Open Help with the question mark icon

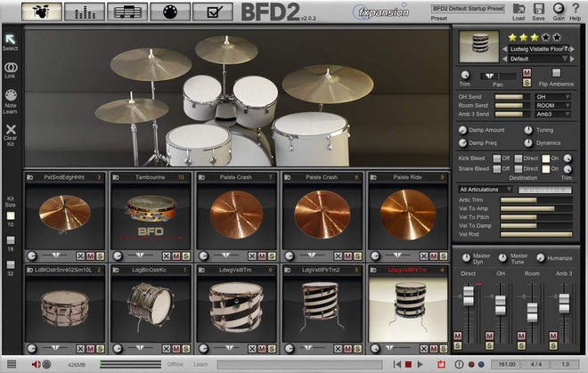576,8
